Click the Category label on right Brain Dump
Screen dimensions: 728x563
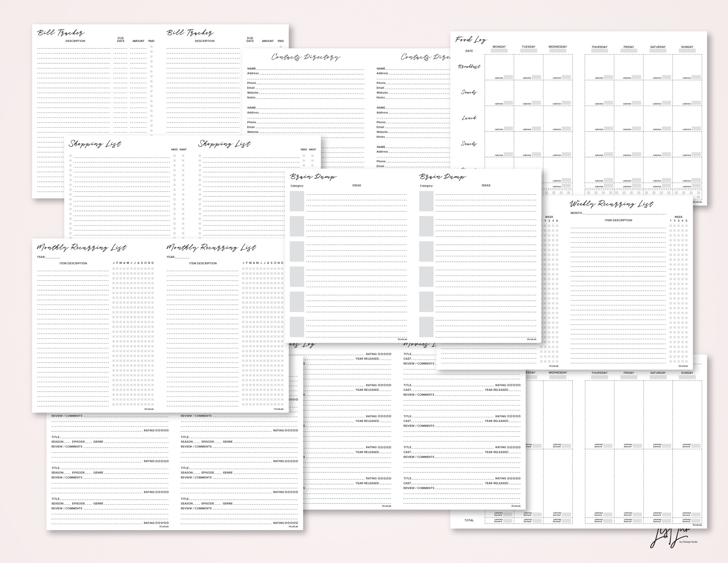(x=426, y=186)
